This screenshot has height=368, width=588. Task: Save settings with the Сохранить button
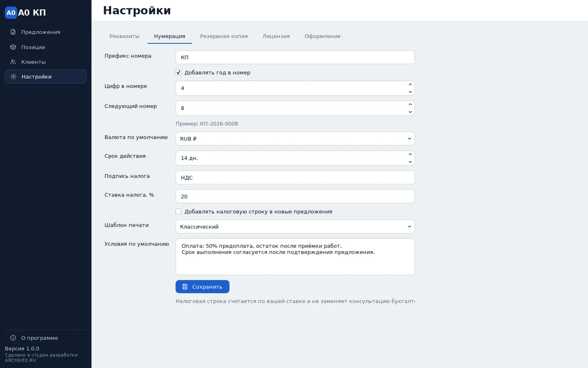click(202, 287)
